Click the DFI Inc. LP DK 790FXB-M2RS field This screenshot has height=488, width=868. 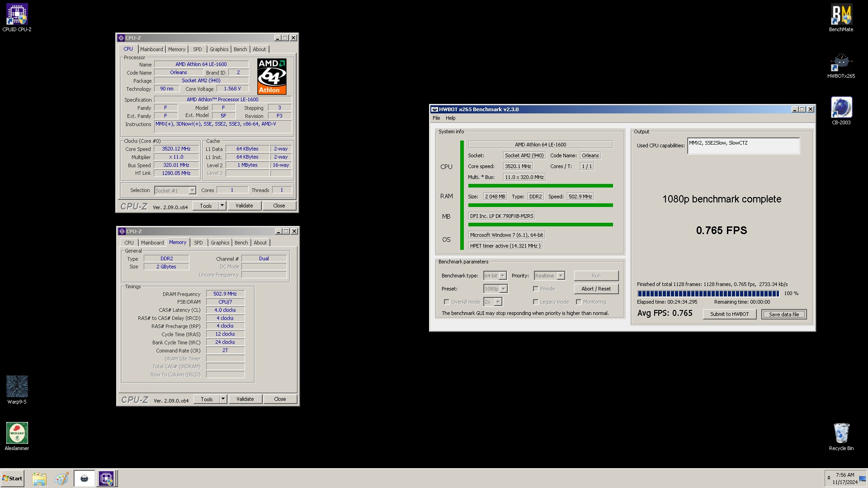(x=501, y=216)
